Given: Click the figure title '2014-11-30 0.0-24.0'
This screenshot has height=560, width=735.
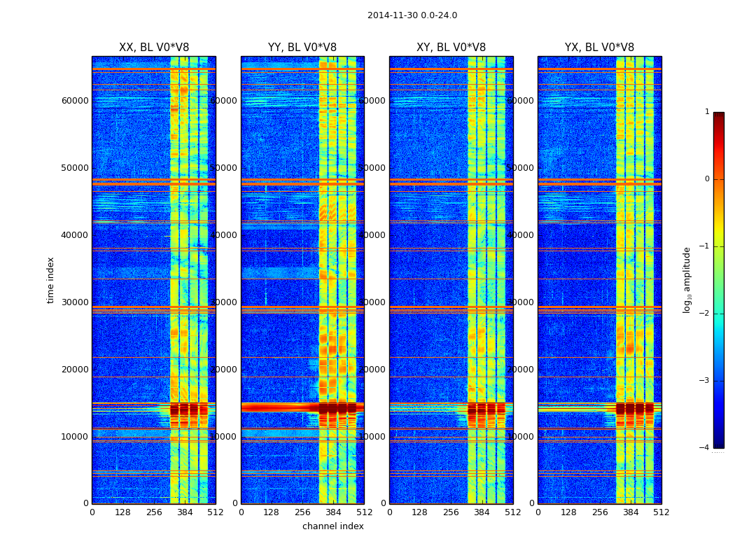Looking at the screenshot, I should point(412,15).
